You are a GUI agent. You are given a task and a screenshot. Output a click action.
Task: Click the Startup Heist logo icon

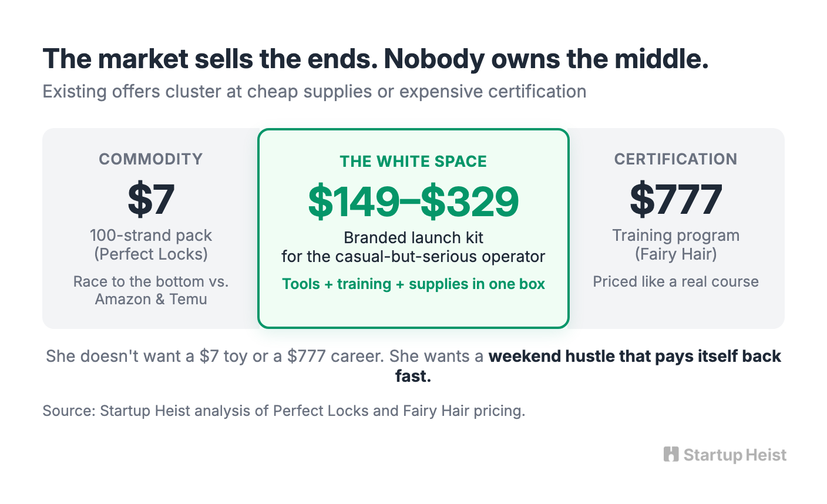[x=671, y=454]
